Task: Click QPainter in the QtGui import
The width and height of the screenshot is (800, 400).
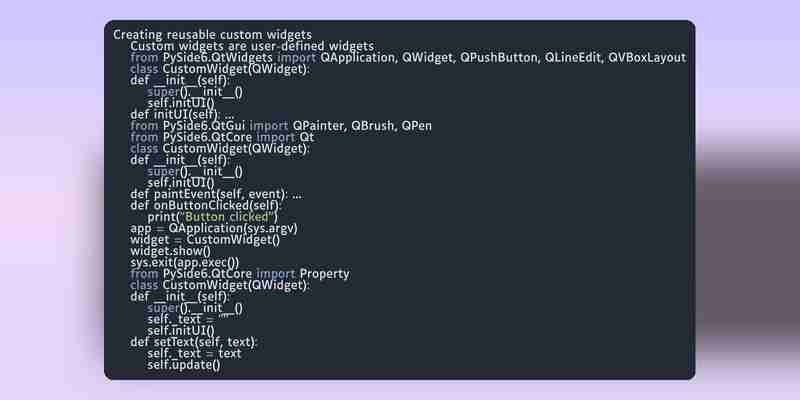Action: 319,126
